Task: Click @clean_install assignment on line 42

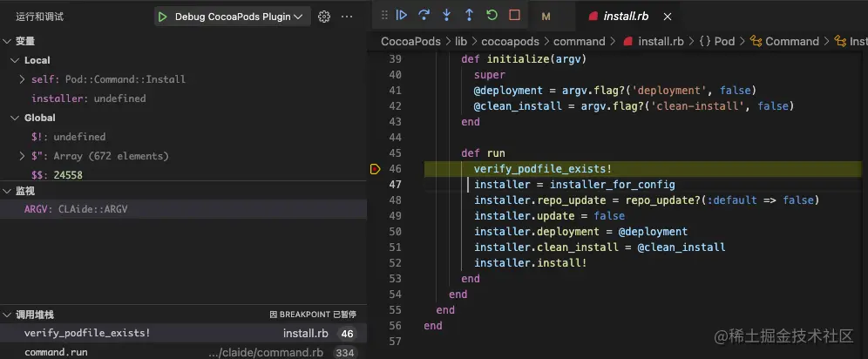Action: click(634, 105)
